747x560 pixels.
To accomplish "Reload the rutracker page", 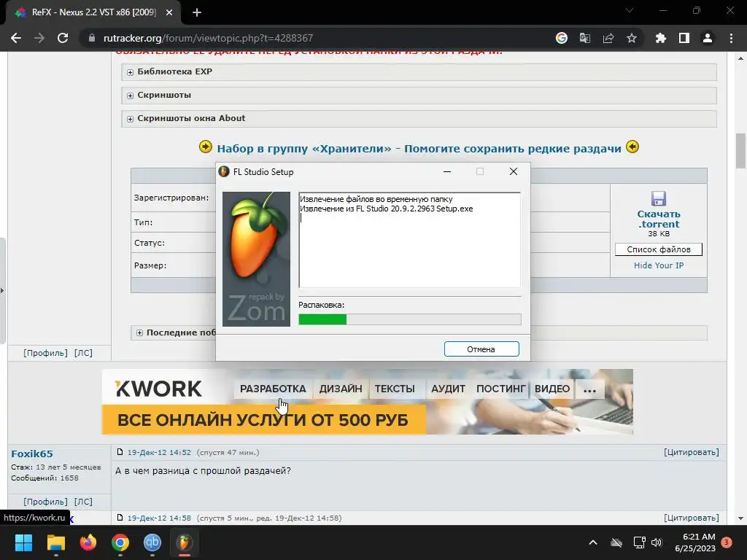I will tap(63, 38).
